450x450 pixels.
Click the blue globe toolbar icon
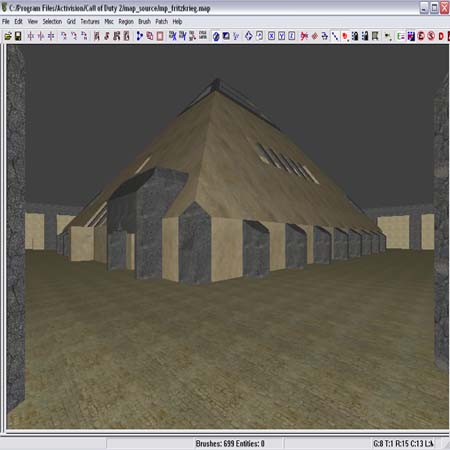[216, 36]
